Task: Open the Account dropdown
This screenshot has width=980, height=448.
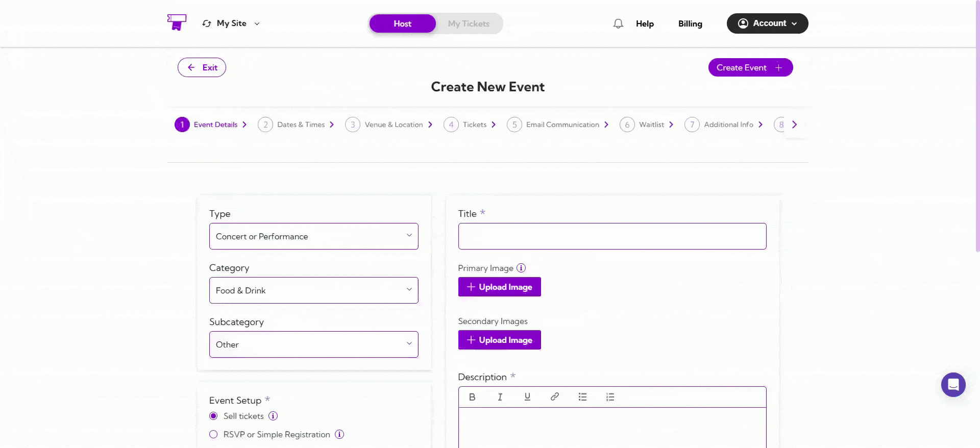Action: coord(767,23)
